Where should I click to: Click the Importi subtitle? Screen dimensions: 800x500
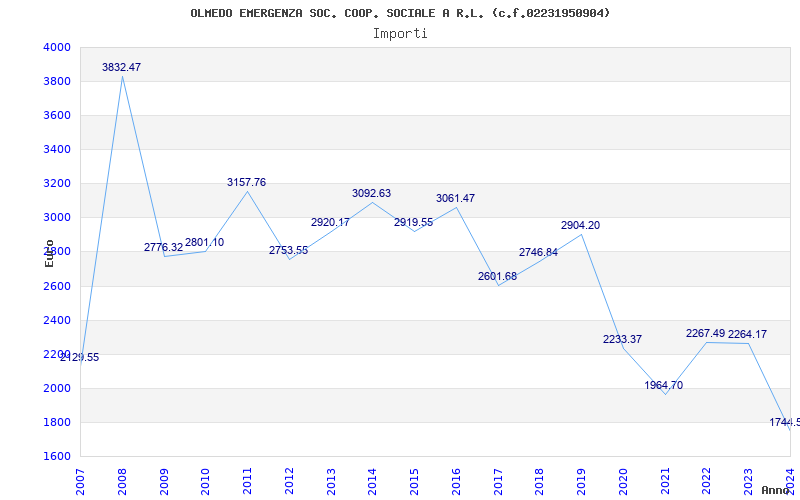400,34
